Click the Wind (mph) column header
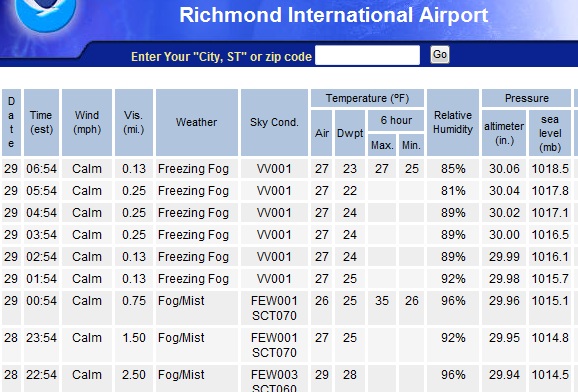The image size is (578, 392). tap(87, 122)
